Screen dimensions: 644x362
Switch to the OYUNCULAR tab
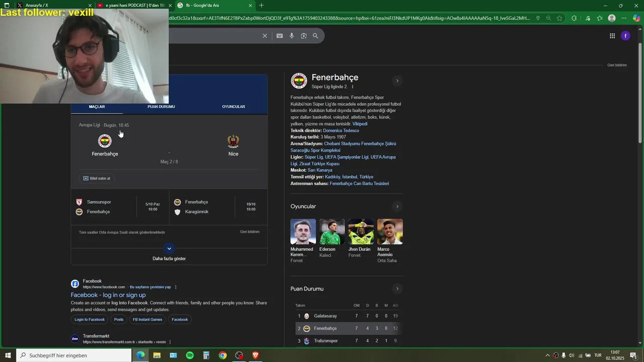tap(233, 107)
